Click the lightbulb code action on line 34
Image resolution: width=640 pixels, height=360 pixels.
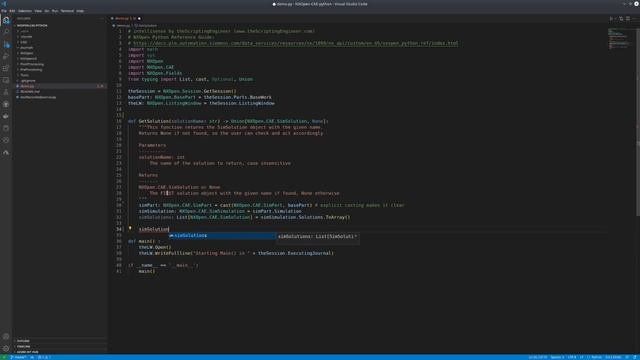pyautogui.click(x=130, y=229)
